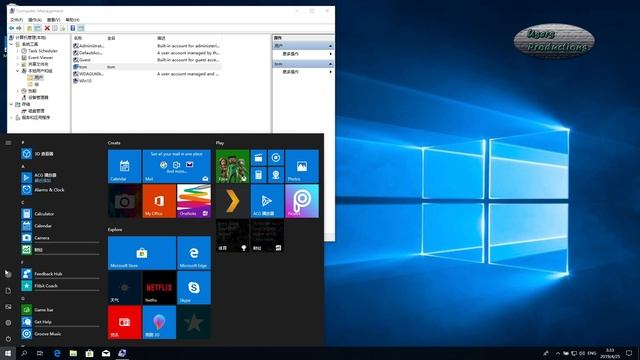Select the Users folder in the tree
640x360 pixels.
coord(36,77)
